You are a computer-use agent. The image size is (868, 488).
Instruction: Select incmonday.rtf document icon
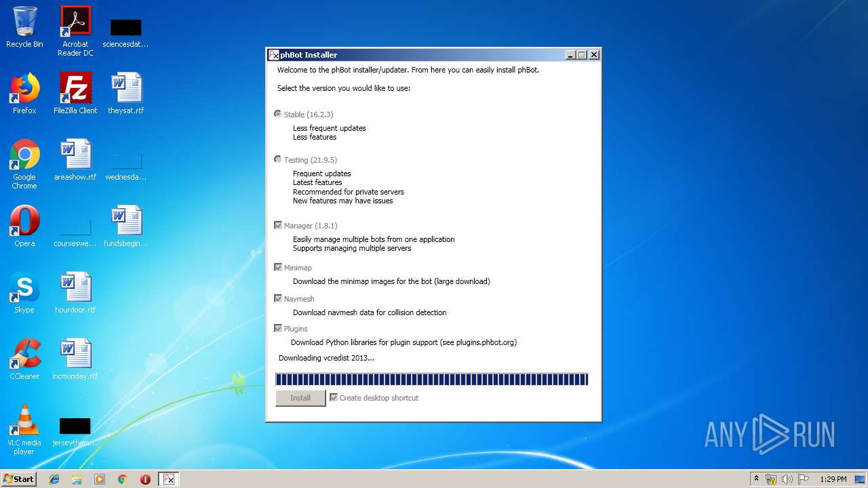click(x=75, y=359)
